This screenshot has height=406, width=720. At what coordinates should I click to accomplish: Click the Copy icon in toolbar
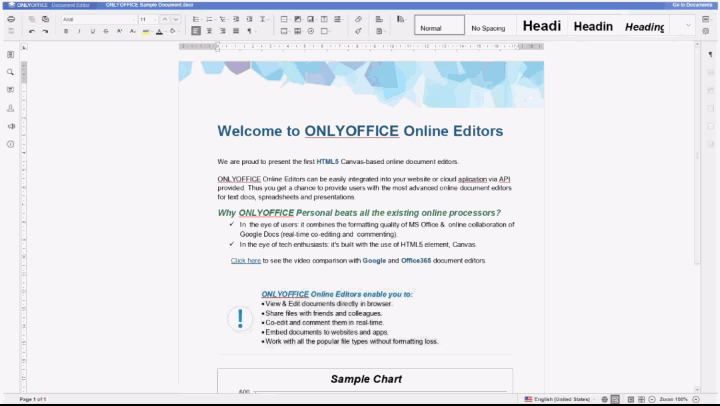(x=32, y=19)
